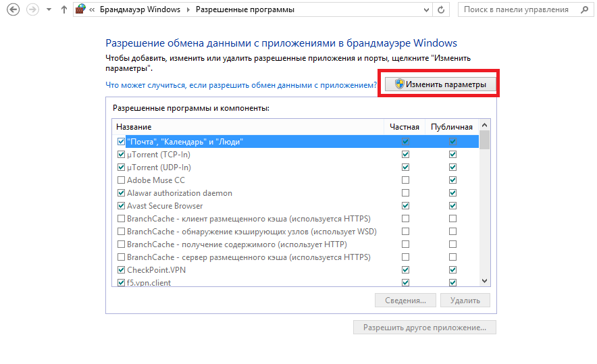Go back with the Back arrow
The image size is (597, 364).
pyautogui.click(x=13, y=9)
